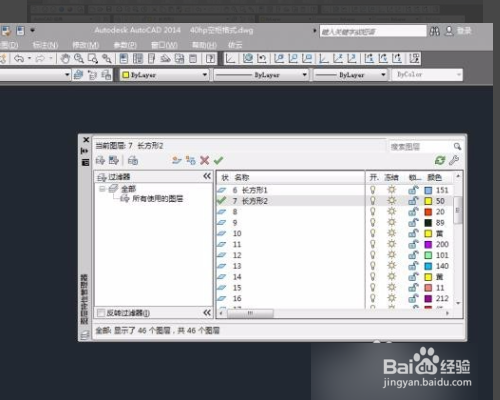Open the color ByLayer dropdown

(164, 75)
